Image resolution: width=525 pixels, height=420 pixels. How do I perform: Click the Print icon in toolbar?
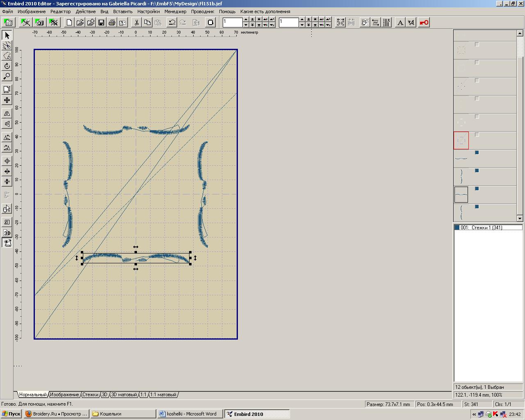112,23
